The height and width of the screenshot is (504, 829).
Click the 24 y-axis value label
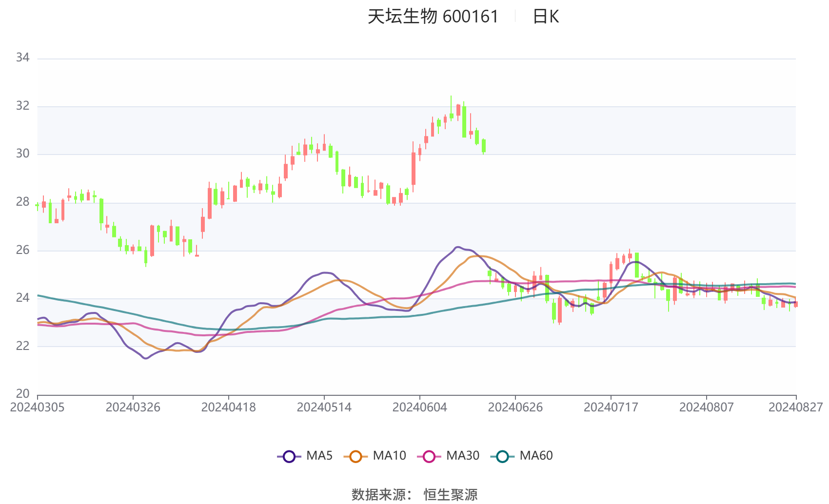coord(22,298)
